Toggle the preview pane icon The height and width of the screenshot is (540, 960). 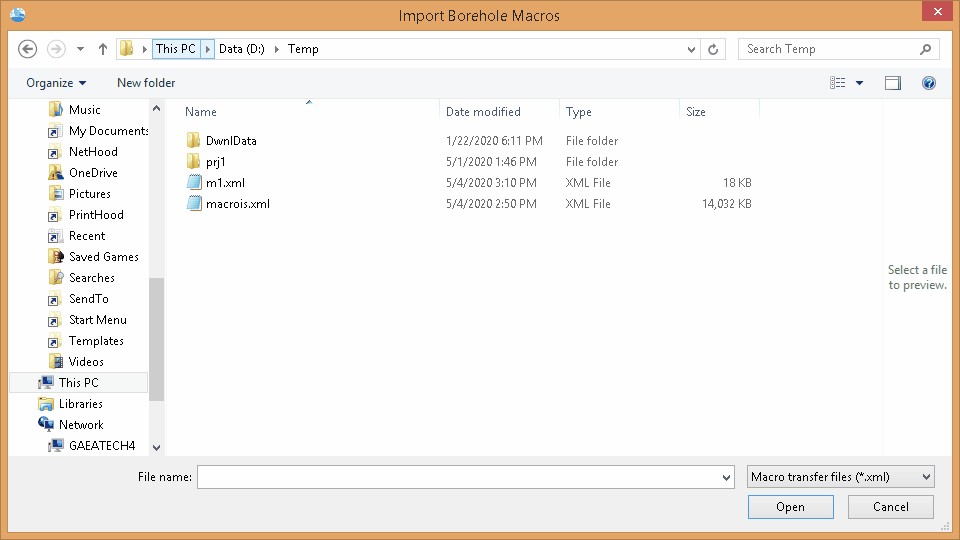tap(892, 83)
